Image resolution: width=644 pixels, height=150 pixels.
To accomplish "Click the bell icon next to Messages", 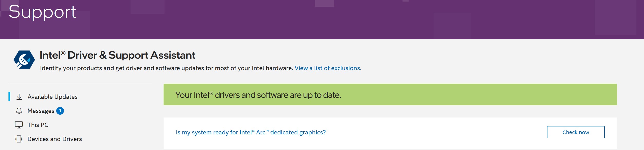I will 19,111.
